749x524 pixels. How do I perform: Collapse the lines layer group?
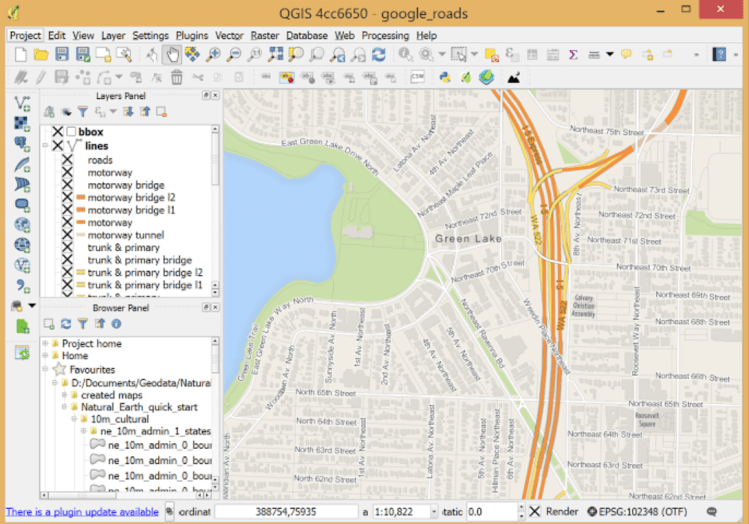(x=45, y=146)
